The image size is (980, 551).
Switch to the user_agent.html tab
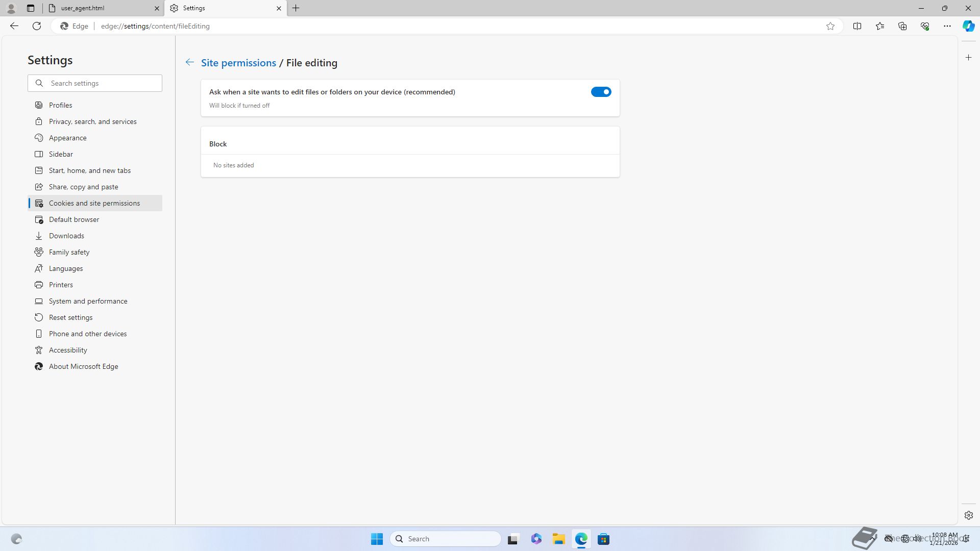click(x=102, y=8)
